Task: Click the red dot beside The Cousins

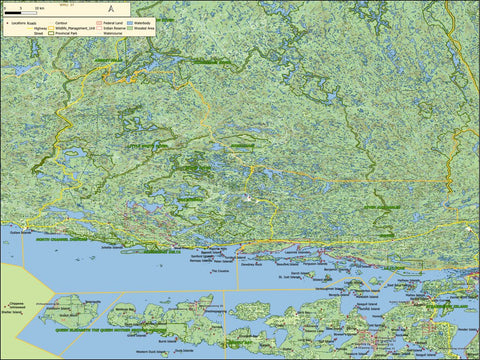Action: [x=211, y=273]
